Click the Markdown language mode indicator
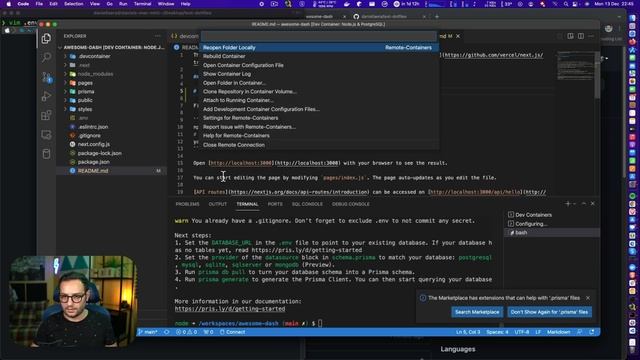Screen dimensions: 640x360 (x=558, y=332)
